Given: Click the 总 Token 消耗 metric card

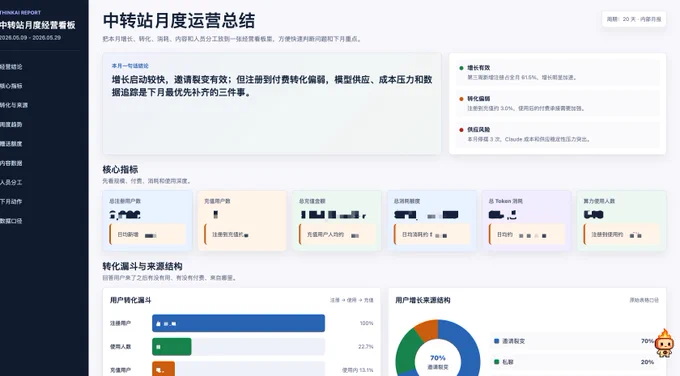Looking at the screenshot, I should coord(526,221).
